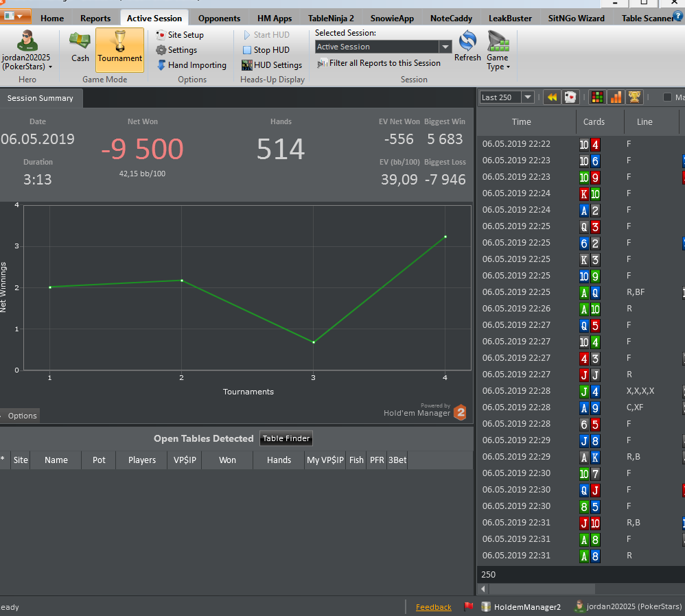
Task: Click the HoldemManager2 database status entry
Action: pos(521,607)
